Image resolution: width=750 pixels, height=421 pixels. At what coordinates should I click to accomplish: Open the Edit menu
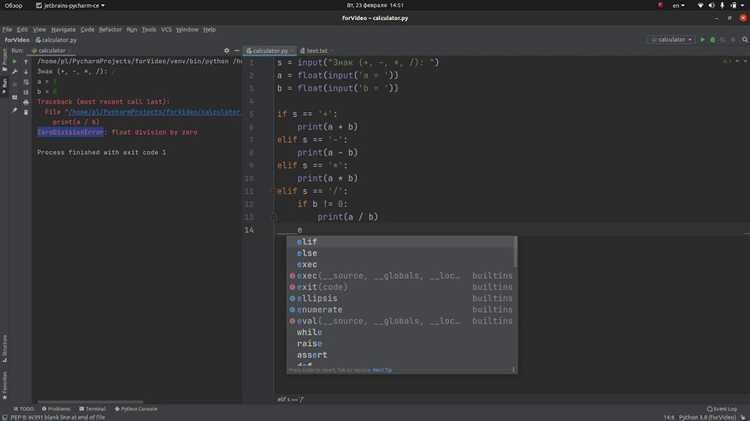point(22,30)
